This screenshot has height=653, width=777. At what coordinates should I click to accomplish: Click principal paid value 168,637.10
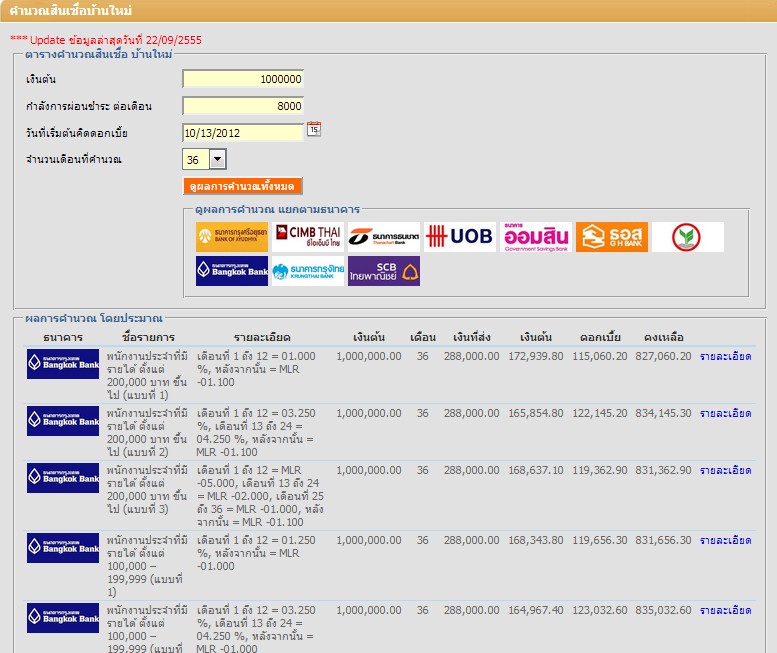coord(536,470)
